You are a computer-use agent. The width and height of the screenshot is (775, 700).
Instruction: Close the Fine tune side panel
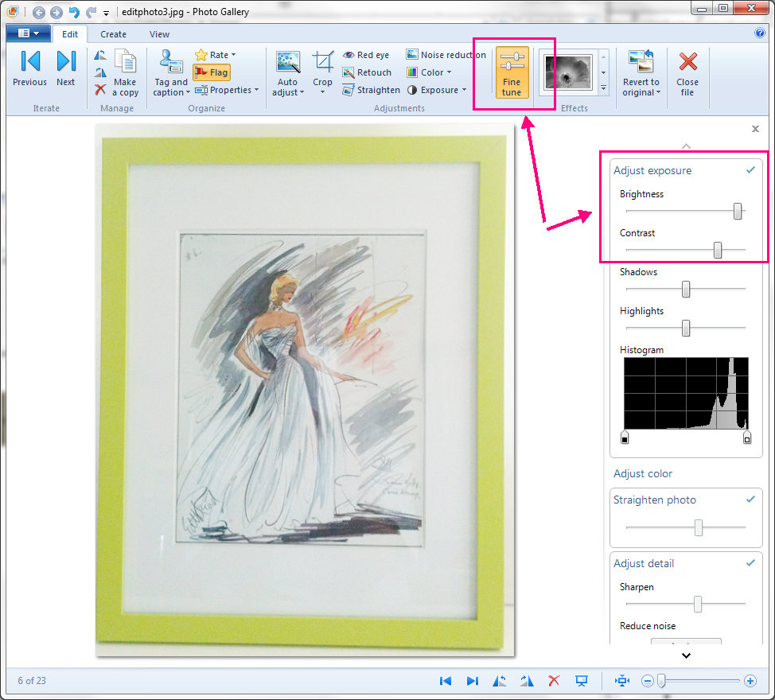[x=755, y=129]
